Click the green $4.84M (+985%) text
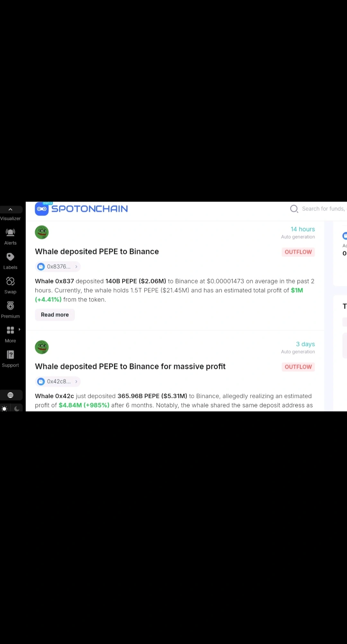The height and width of the screenshot is (644, 347). tap(84, 405)
